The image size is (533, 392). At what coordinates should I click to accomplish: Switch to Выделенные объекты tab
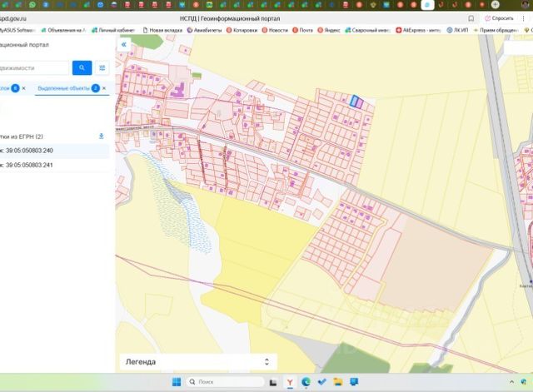pyautogui.click(x=63, y=87)
